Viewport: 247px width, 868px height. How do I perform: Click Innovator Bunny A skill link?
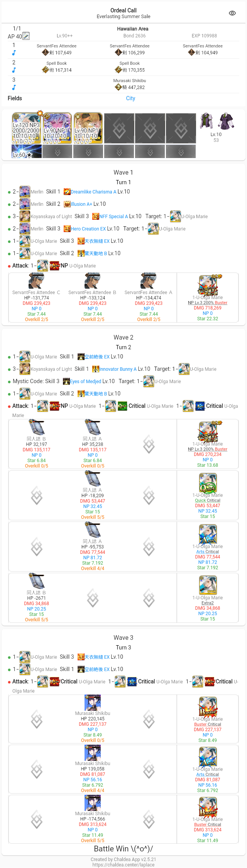(x=118, y=369)
